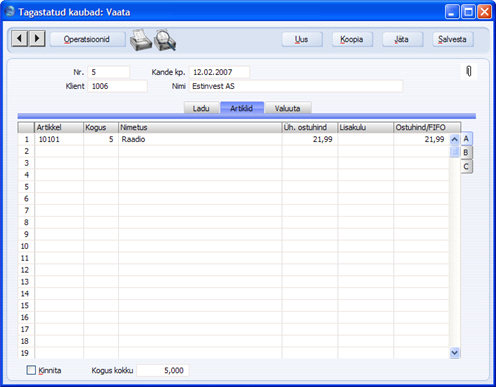The width and height of the screenshot is (496, 387).
Task: Switch to the Ladu tab
Action: click(x=201, y=108)
